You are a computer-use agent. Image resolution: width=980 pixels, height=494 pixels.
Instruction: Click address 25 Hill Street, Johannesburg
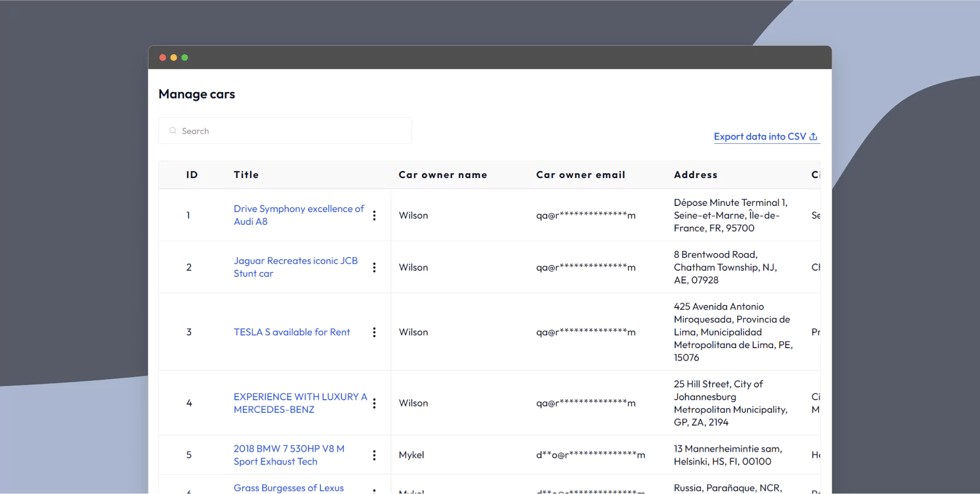click(731, 403)
